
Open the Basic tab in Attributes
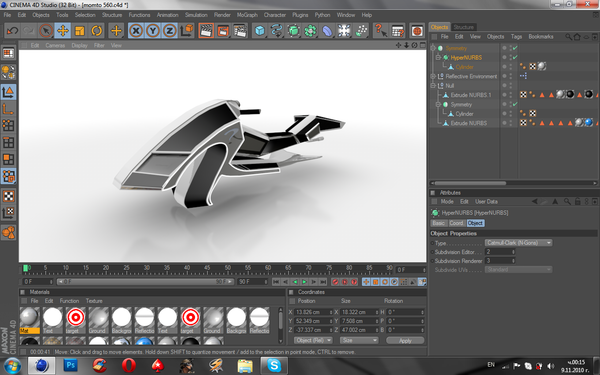click(x=439, y=223)
